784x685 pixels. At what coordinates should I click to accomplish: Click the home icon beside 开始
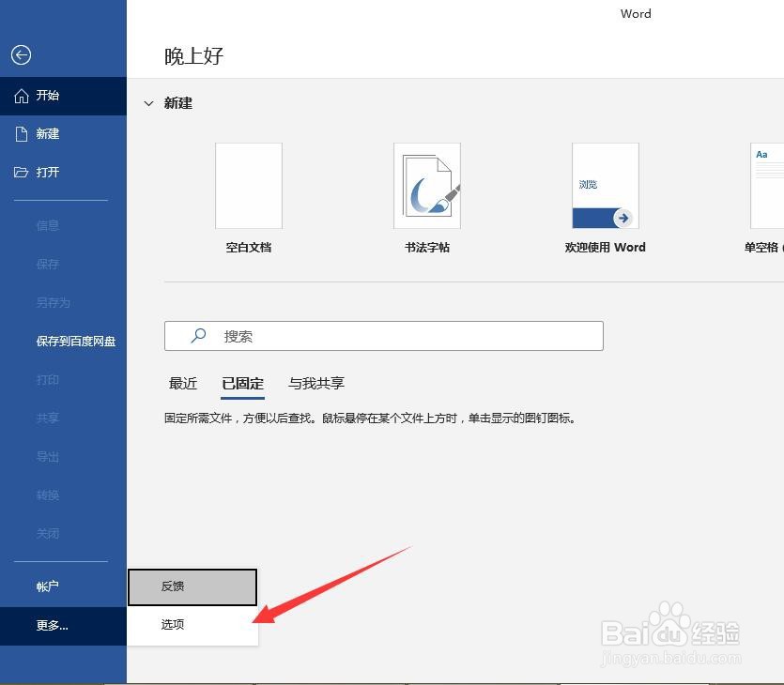coord(21,96)
